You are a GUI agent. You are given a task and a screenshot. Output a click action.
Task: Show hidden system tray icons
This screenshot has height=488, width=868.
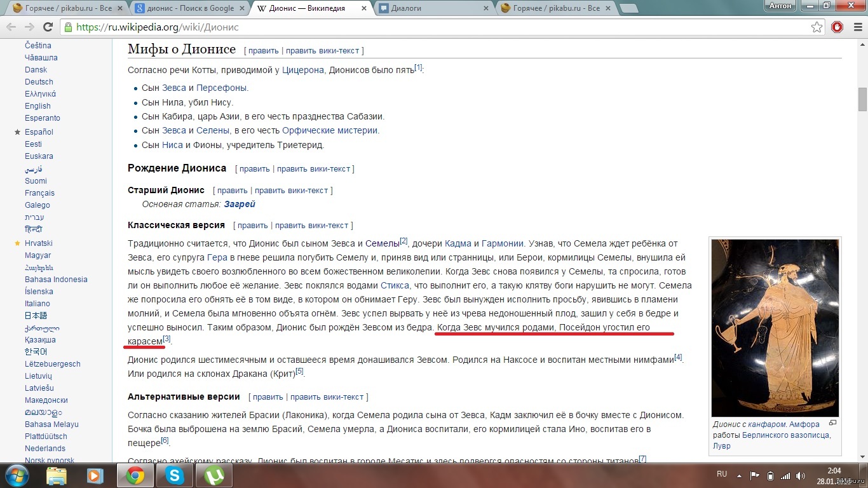pos(739,475)
